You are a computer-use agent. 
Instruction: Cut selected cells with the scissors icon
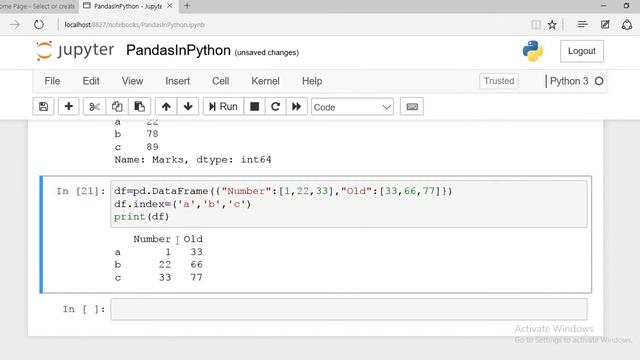(94, 107)
